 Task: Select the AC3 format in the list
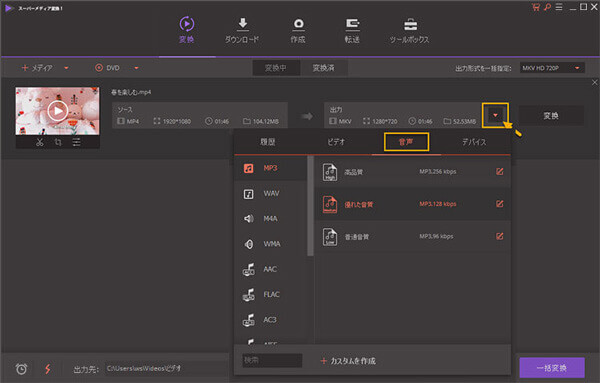271,319
